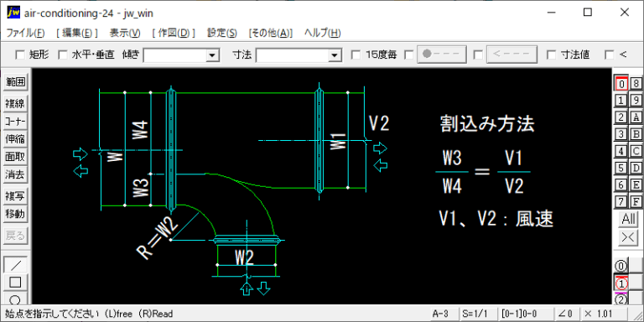
Task: Open the 作図(D) menu
Action: 174,33
